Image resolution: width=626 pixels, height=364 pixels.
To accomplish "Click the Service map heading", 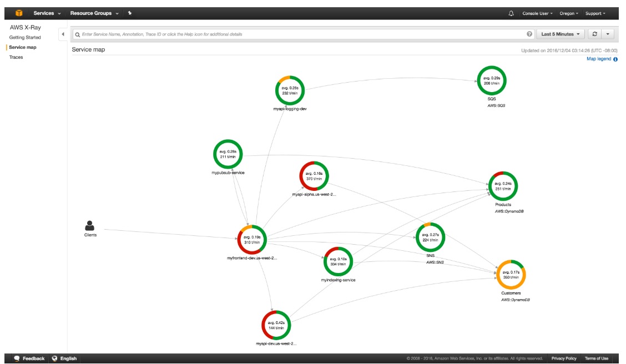I will coord(88,49).
